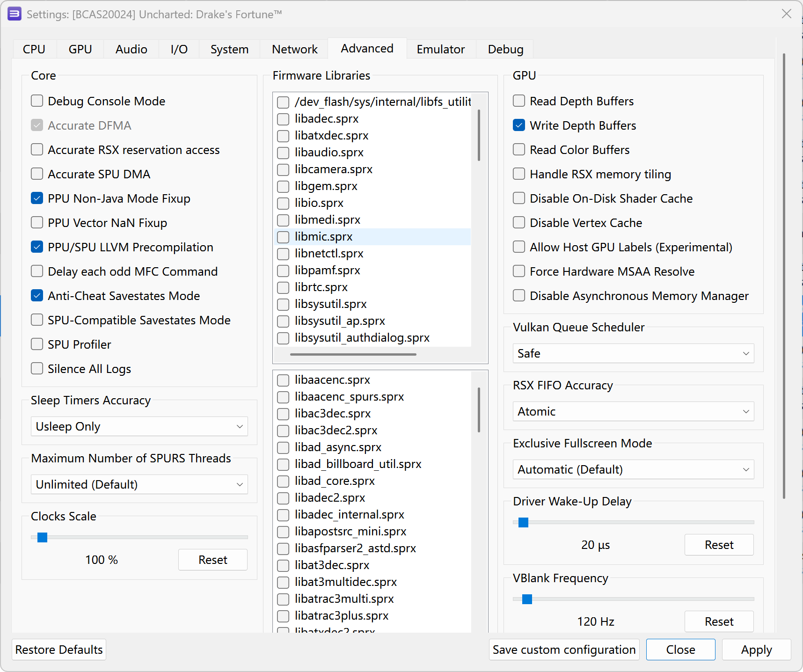Screen dimensions: 803x672
Task: Check libadec.sprx in firmware list
Action: (283, 119)
